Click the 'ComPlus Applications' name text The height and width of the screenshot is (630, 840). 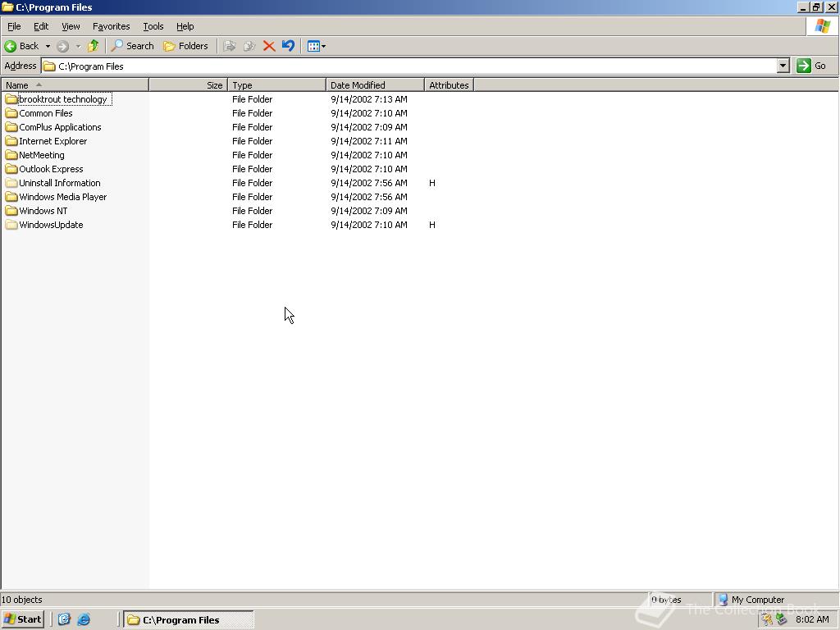(60, 127)
